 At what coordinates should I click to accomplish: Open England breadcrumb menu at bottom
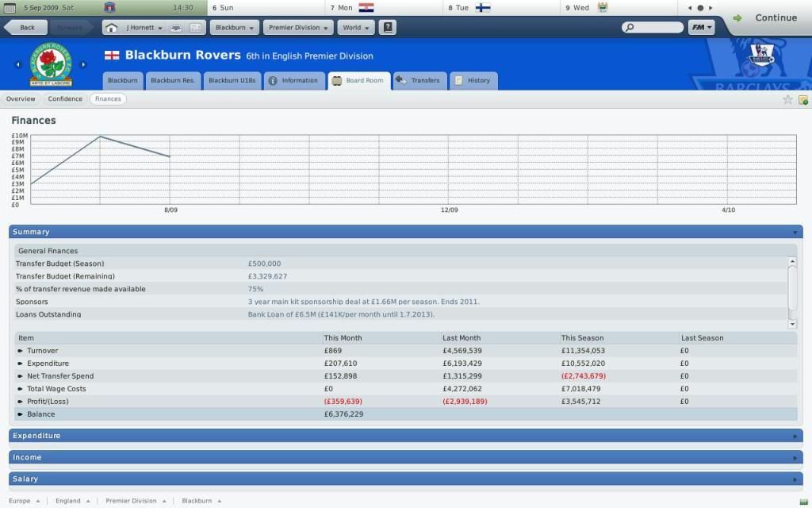click(x=73, y=501)
